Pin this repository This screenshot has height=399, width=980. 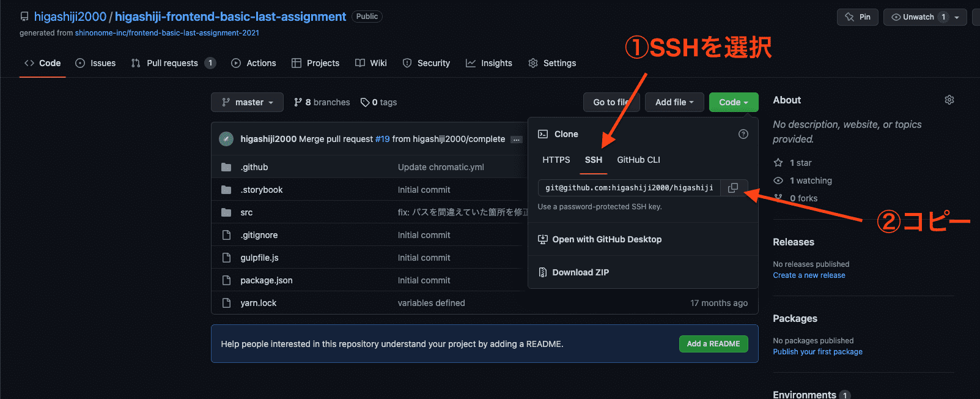[x=858, y=17]
